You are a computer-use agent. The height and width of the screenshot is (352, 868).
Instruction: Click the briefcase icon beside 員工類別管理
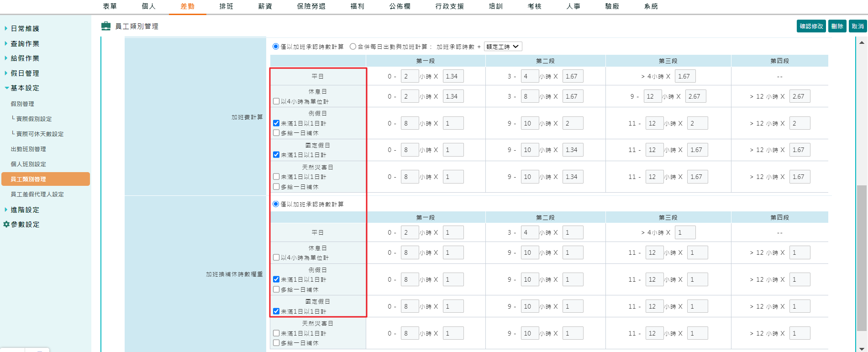pyautogui.click(x=106, y=26)
